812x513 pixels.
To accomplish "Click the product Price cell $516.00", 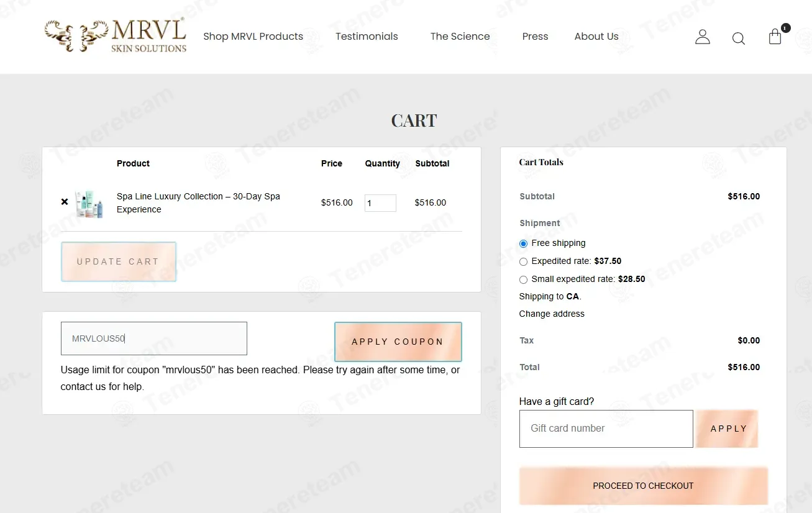I will tap(337, 202).
